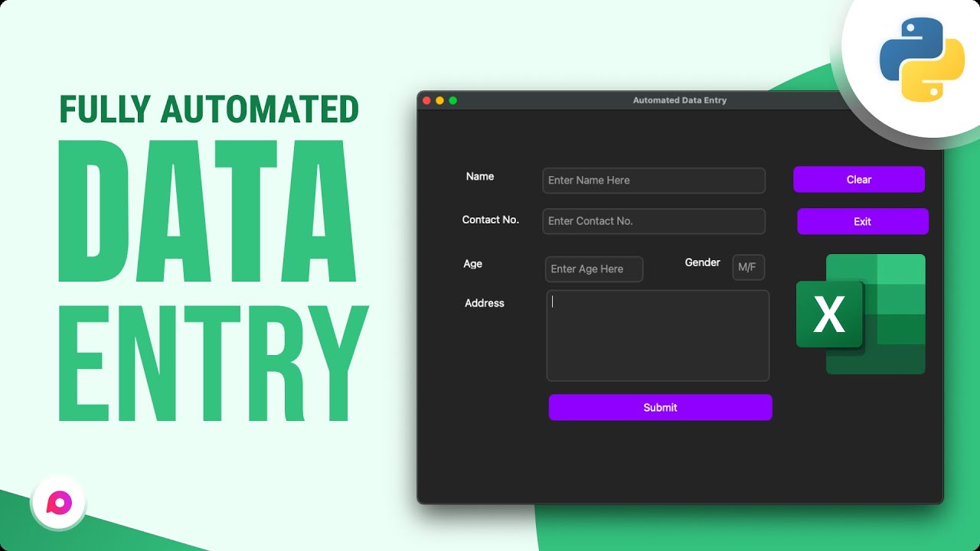Click the FULLY AUTOMATED heading text
This screenshot has width=980, height=551.
tap(209, 109)
